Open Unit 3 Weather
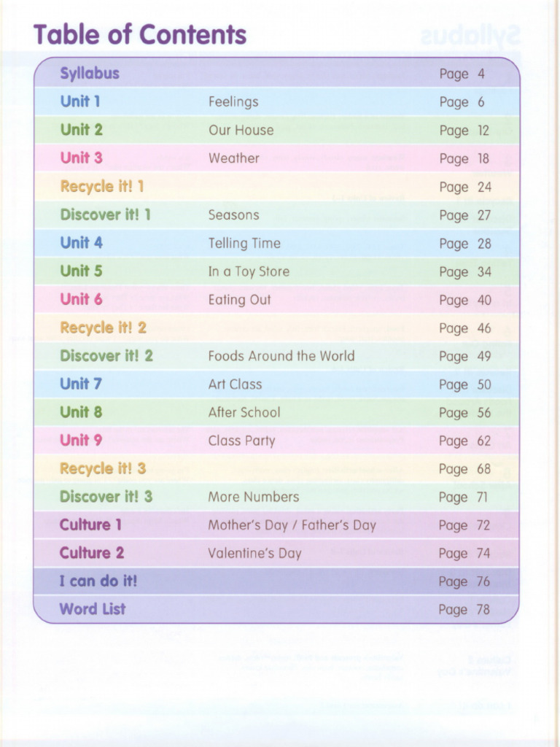560x747 pixels. pyautogui.click(x=82, y=158)
